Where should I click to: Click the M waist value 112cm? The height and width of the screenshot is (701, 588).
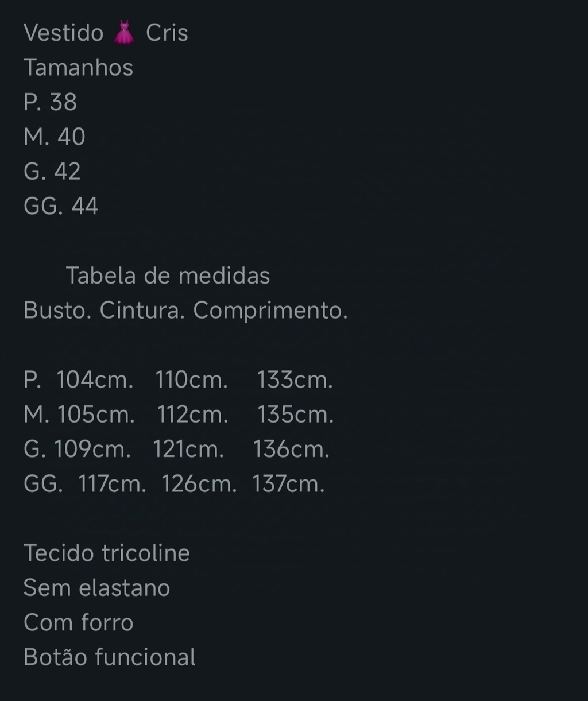pos(193,415)
